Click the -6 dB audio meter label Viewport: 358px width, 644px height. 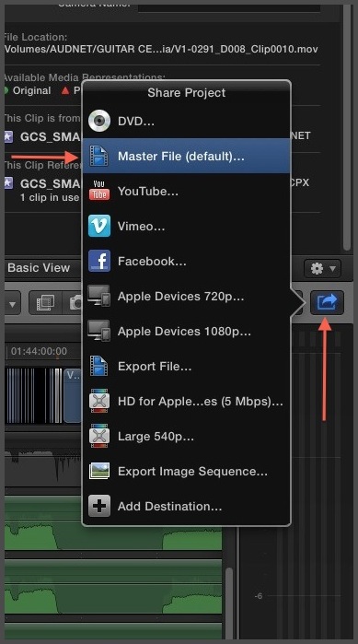coord(259,596)
